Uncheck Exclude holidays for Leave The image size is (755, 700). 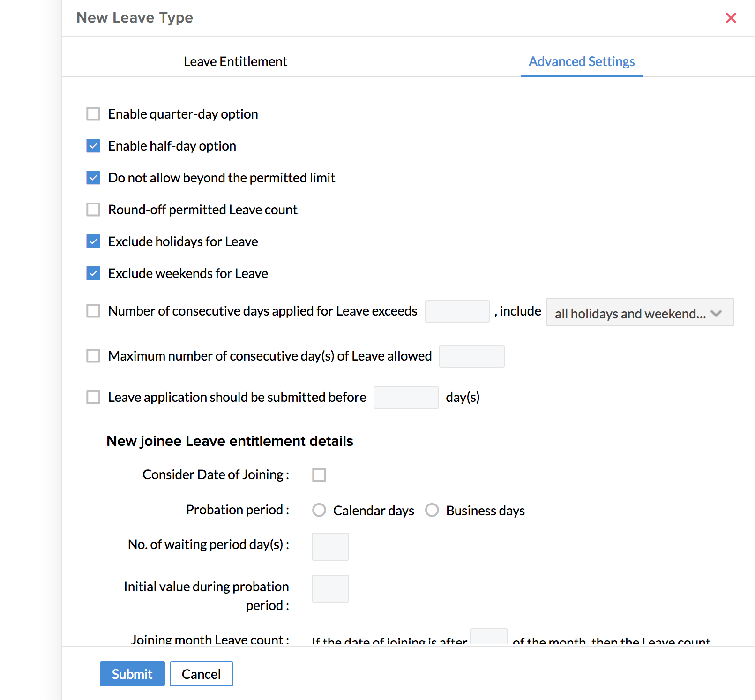point(93,241)
